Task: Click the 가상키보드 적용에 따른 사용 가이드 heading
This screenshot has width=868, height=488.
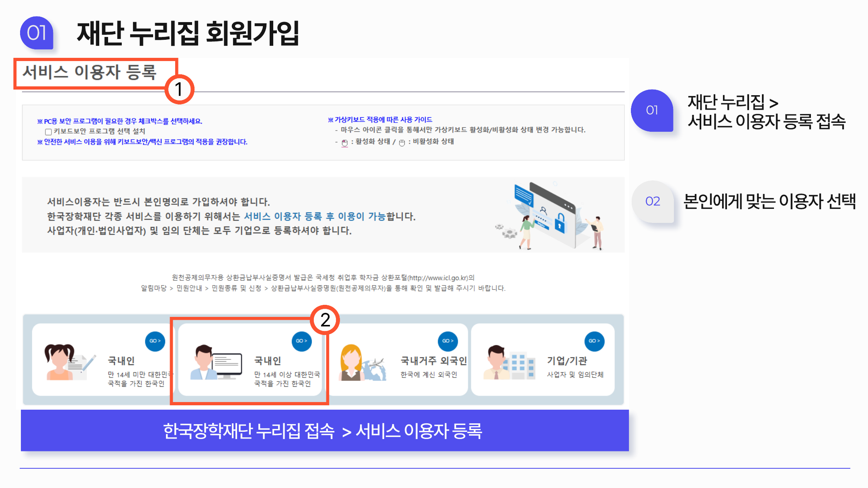Action: pyautogui.click(x=380, y=120)
